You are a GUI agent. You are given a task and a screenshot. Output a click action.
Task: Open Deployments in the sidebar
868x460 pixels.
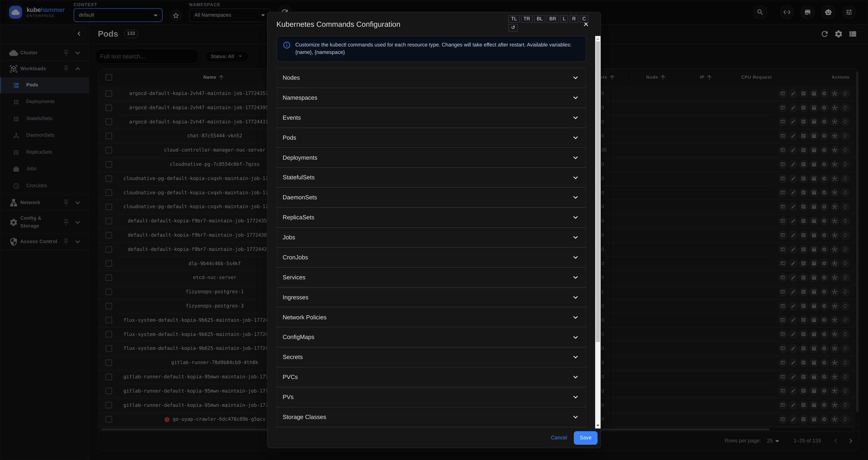pos(44,102)
